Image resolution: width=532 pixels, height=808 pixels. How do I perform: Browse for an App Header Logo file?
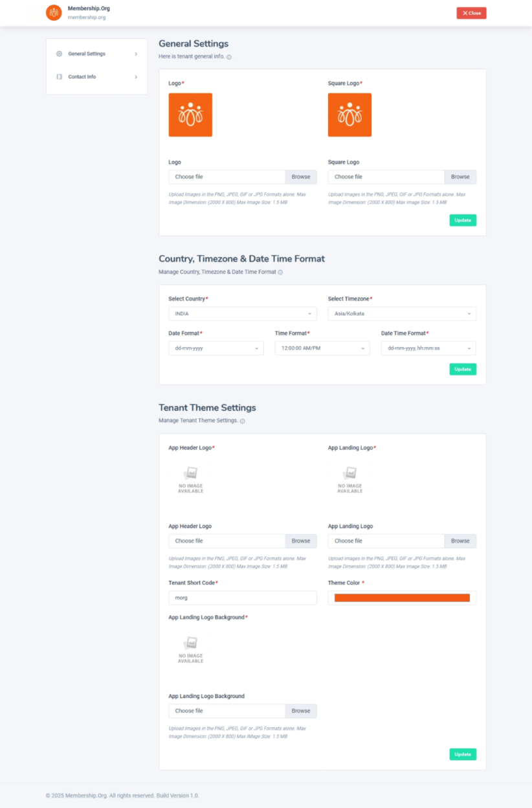300,541
